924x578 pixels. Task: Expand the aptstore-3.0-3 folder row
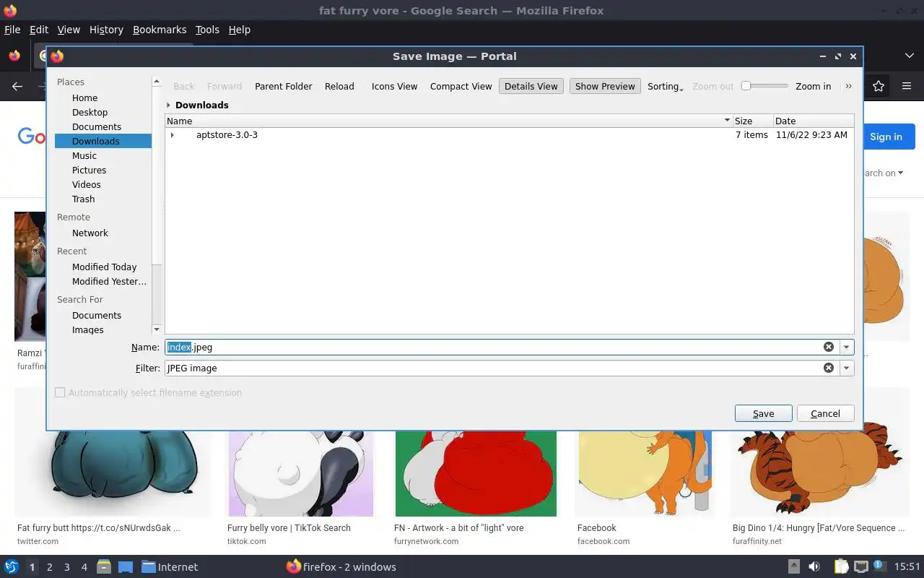172,135
